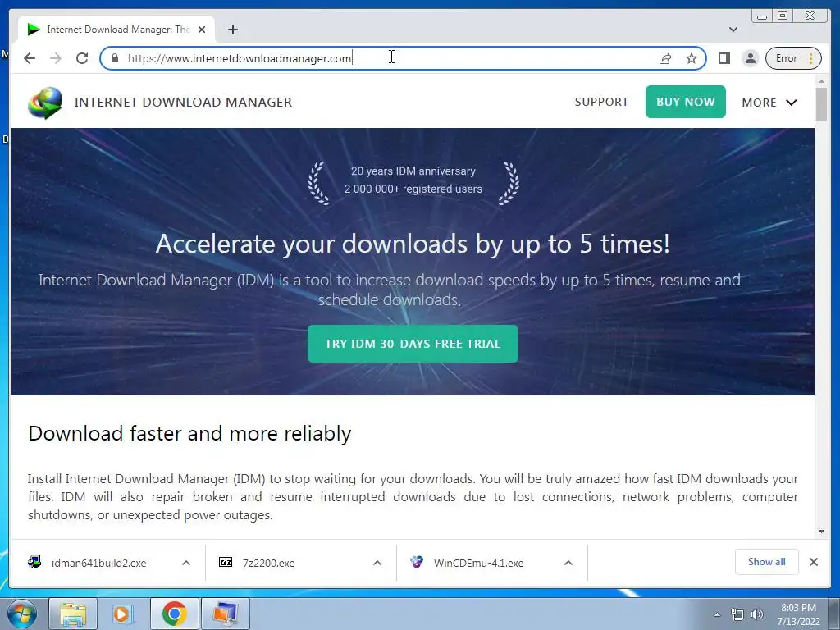Viewport: 840px width, 630px height.
Task: Open downloaded idman641build2.exe file
Action: (x=98, y=563)
